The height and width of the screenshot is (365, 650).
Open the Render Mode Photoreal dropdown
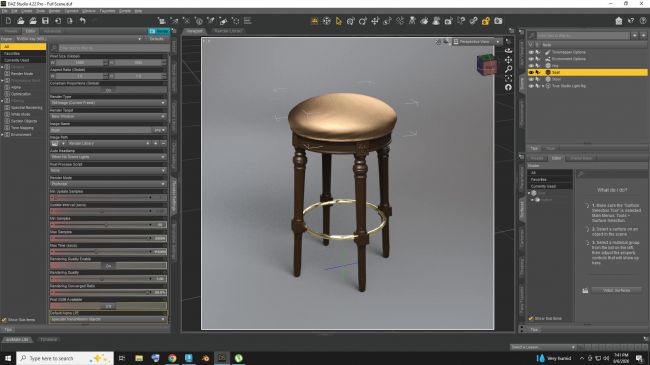pos(108,184)
